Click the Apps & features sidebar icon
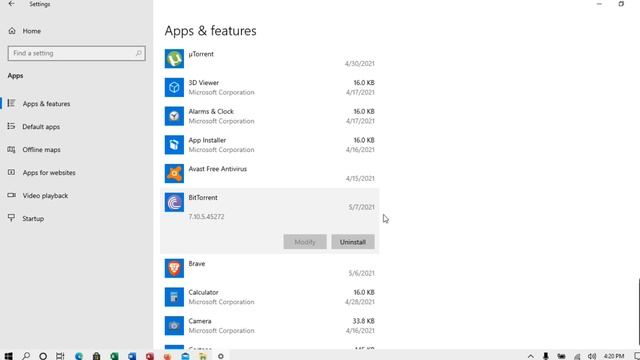The width and height of the screenshot is (640, 360). tap(11, 103)
